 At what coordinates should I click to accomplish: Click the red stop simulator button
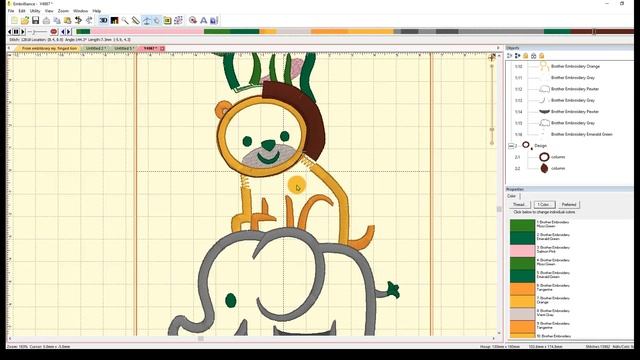tap(53, 31)
